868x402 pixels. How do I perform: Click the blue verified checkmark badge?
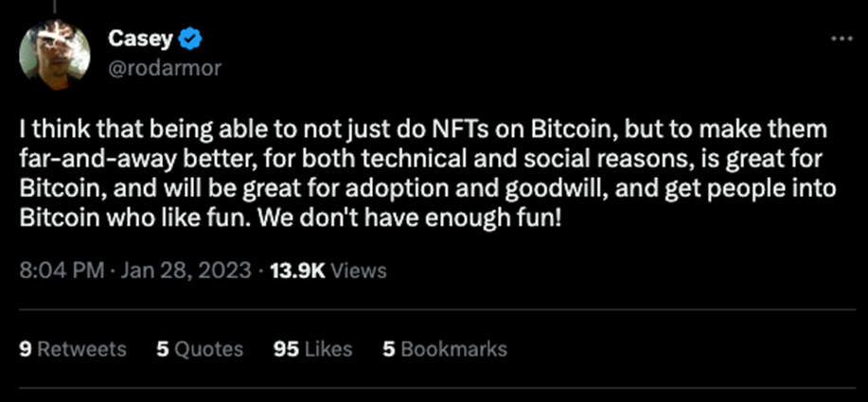point(188,40)
